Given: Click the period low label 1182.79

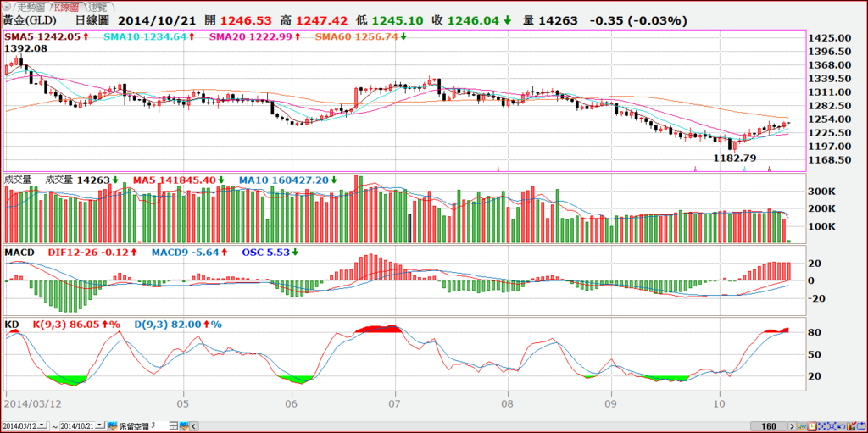Looking at the screenshot, I should [735, 158].
